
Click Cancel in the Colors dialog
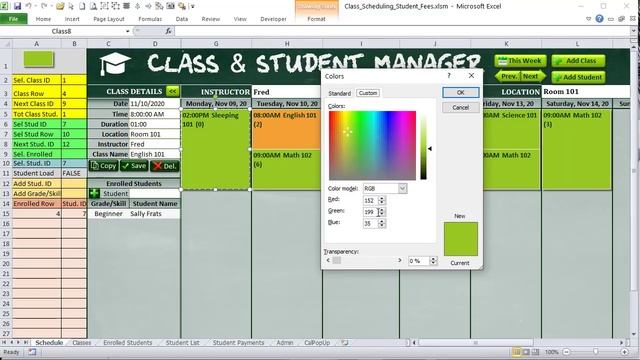point(460,107)
